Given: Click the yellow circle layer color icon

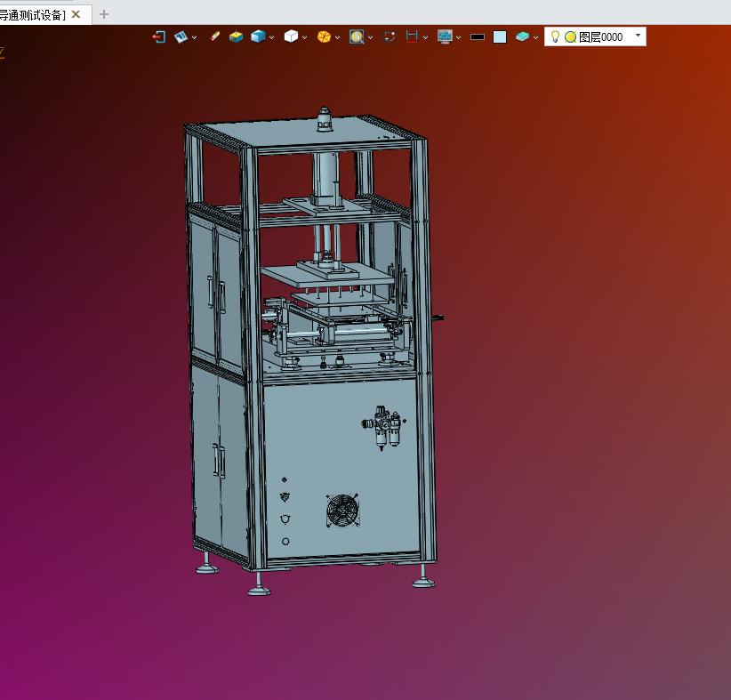Looking at the screenshot, I should [x=570, y=36].
